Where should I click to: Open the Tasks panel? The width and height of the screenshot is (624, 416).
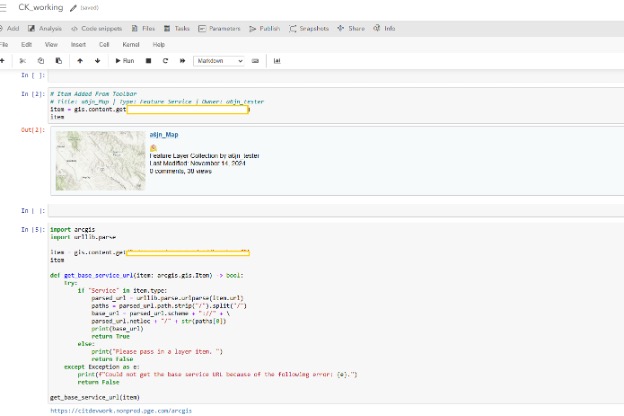click(177, 28)
